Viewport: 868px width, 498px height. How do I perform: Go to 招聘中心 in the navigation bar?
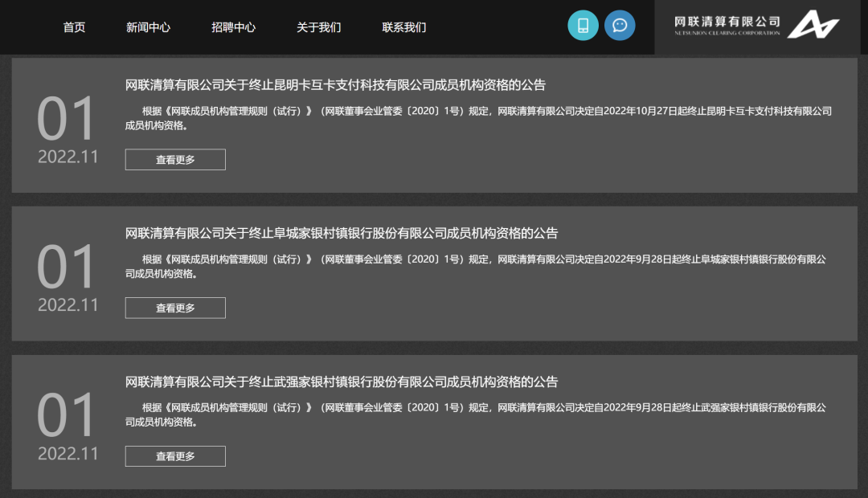click(234, 27)
